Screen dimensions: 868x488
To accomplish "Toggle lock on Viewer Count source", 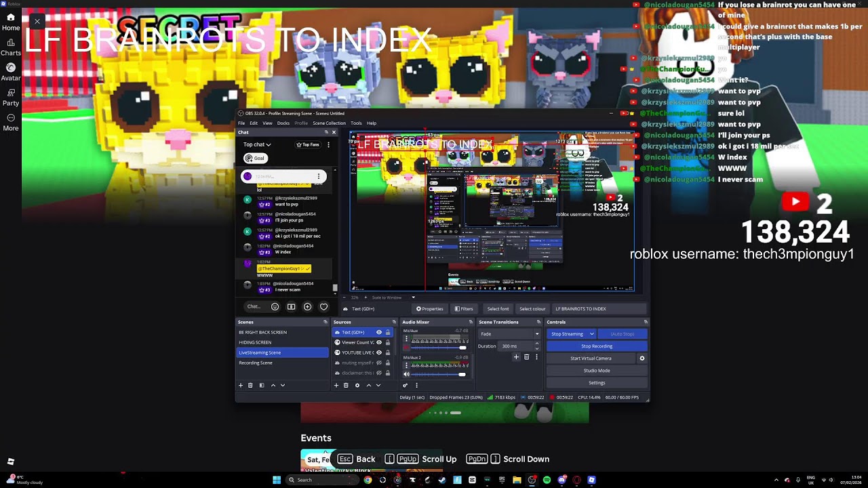I will pyautogui.click(x=388, y=342).
